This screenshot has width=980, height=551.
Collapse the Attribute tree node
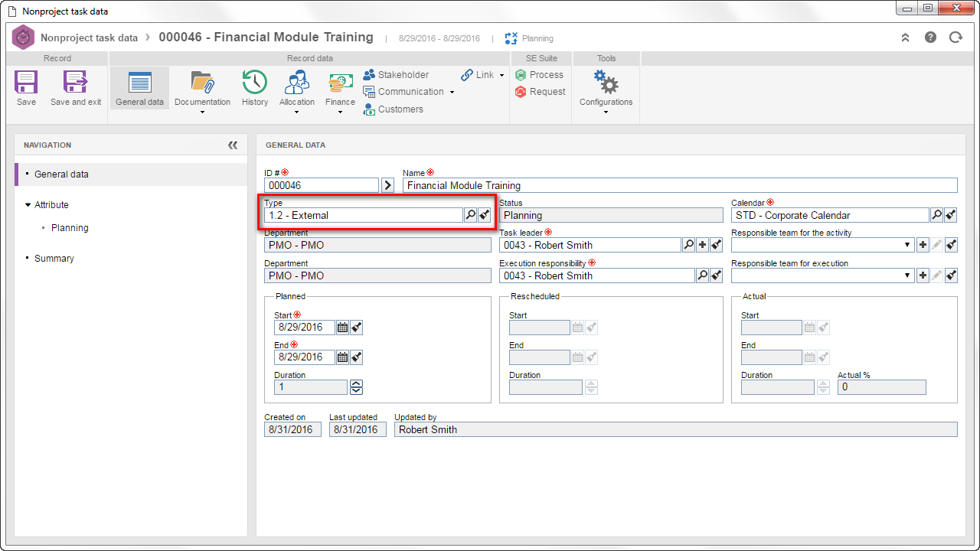[x=28, y=205]
